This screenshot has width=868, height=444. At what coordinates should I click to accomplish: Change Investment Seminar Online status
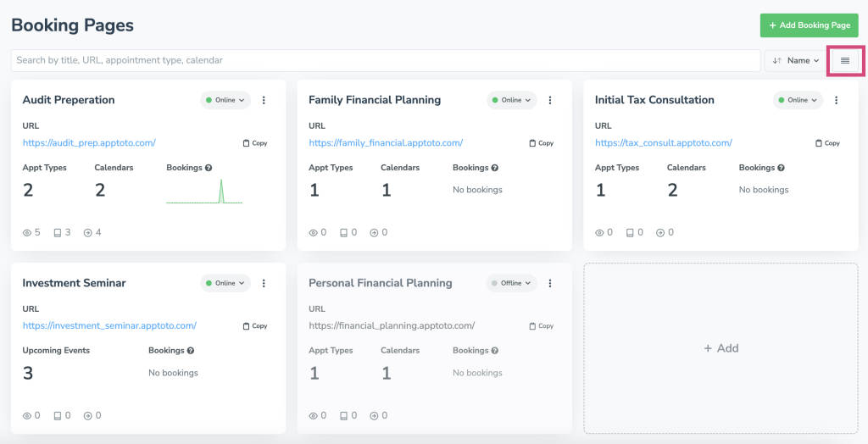(225, 283)
